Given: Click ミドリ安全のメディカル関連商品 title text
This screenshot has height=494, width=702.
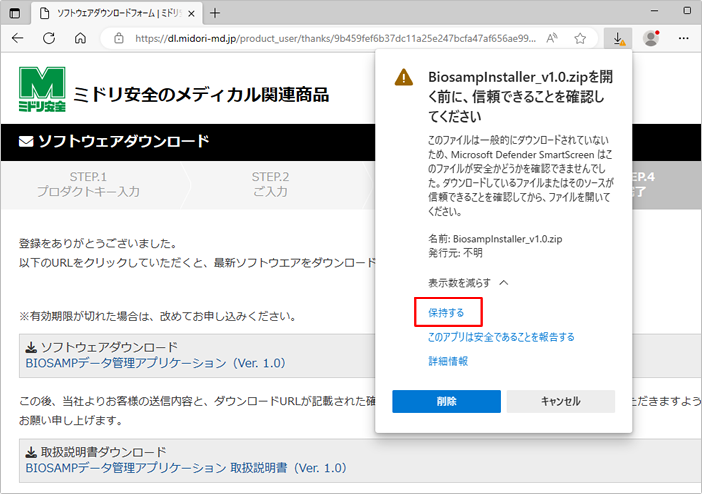Looking at the screenshot, I should (201, 95).
